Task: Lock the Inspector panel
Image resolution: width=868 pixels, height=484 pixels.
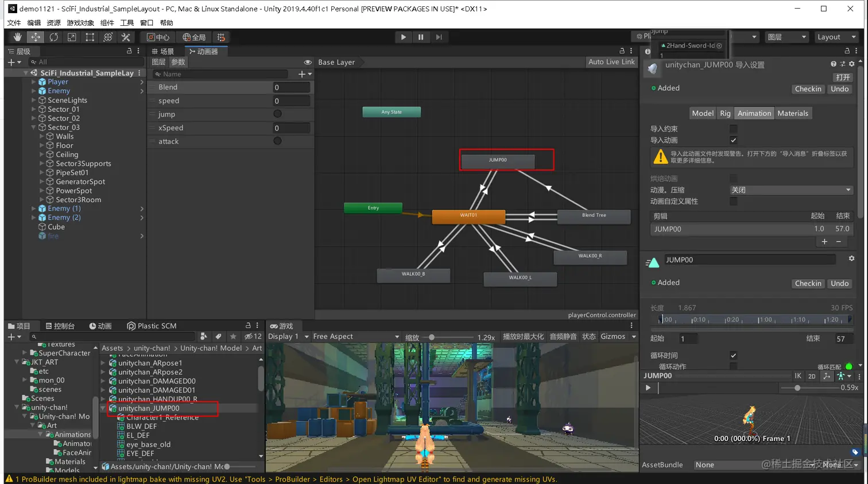Action: [847, 51]
